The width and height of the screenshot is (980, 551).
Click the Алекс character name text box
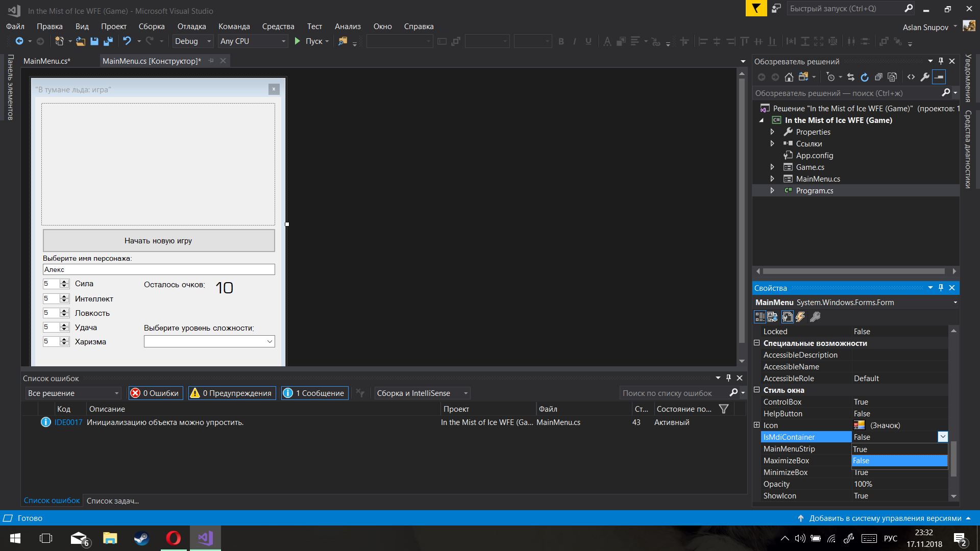click(x=159, y=269)
